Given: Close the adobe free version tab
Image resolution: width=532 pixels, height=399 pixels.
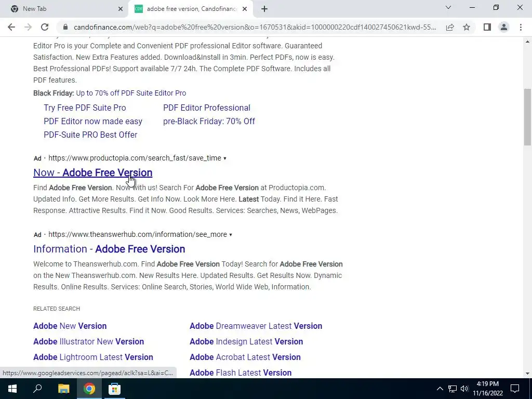Looking at the screenshot, I should pyautogui.click(x=245, y=9).
